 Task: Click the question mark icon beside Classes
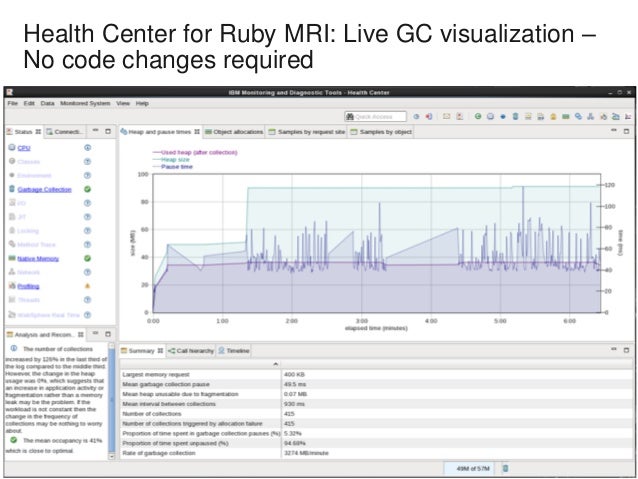pos(87,162)
